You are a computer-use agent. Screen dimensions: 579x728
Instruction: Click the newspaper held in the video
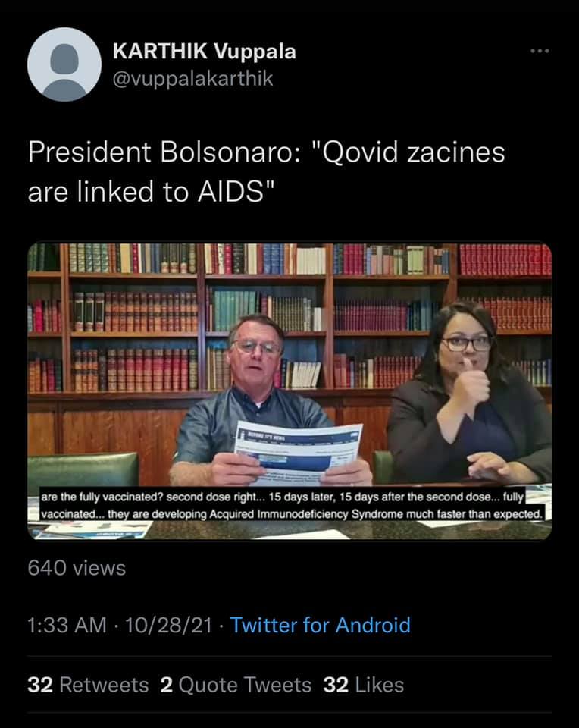(297, 452)
